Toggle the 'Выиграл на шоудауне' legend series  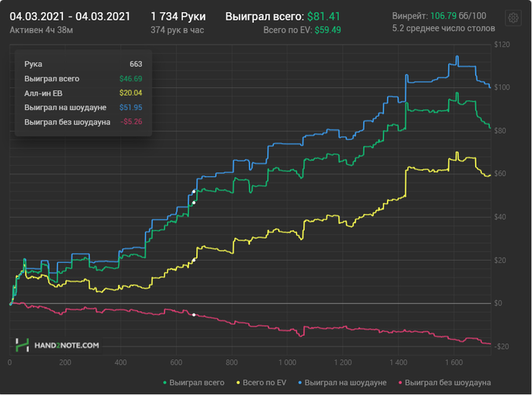click(342, 382)
